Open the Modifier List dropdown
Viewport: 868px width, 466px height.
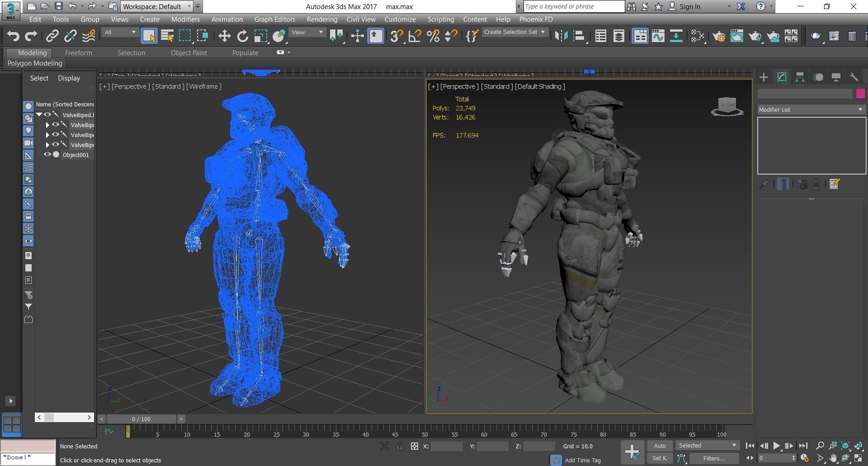coord(811,109)
